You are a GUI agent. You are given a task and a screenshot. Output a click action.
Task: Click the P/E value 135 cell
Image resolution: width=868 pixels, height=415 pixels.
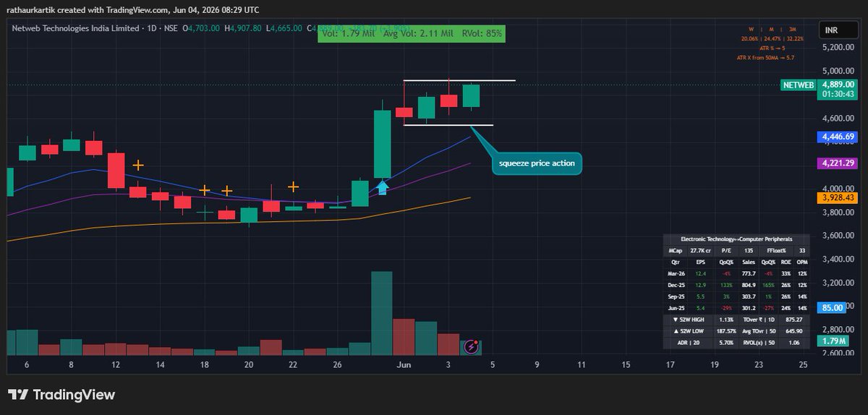748,251
